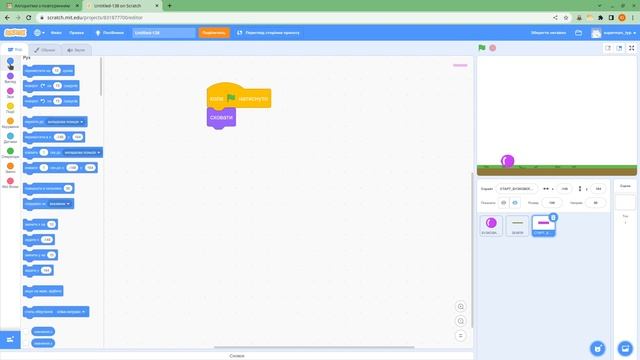Open the Choose a Backdrop button
Image resolution: width=640 pixels, height=360 pixels.
pyautogui.click(x=625, y=349)
